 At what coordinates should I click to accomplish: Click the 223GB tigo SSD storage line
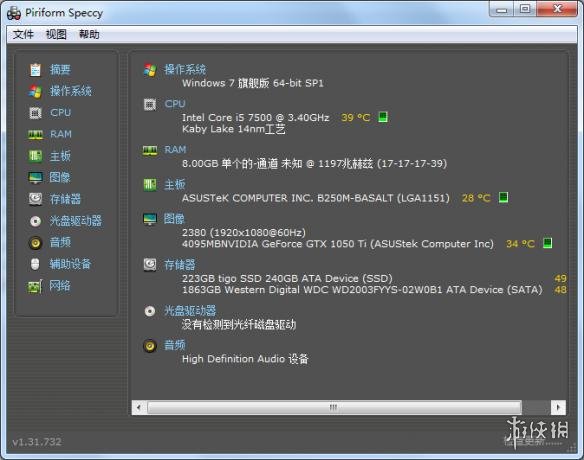tap(287, 279)
